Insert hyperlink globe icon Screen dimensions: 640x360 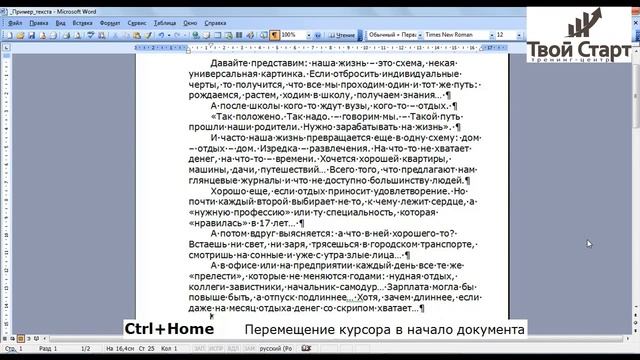(x=196, y=36)
